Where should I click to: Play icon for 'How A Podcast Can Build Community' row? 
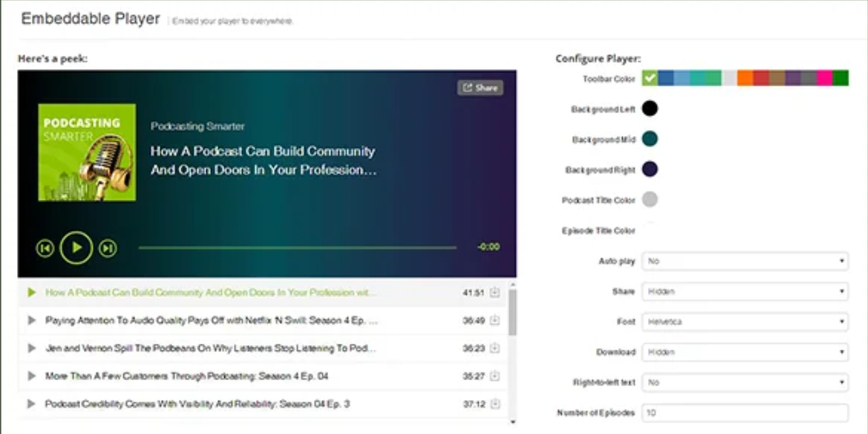(31, 292)
